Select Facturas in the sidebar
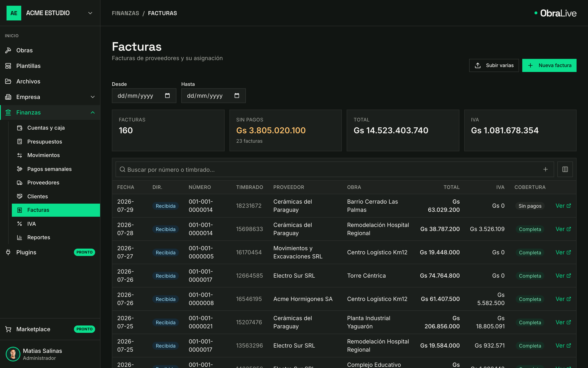Viewport: 588px width, 368px height. coord(56,210)
